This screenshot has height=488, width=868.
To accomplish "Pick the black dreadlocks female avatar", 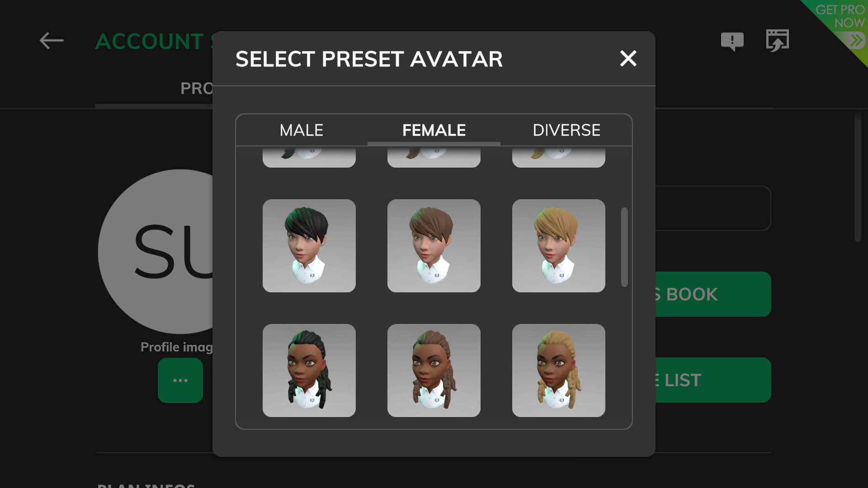I will click(x=309, y=371).
